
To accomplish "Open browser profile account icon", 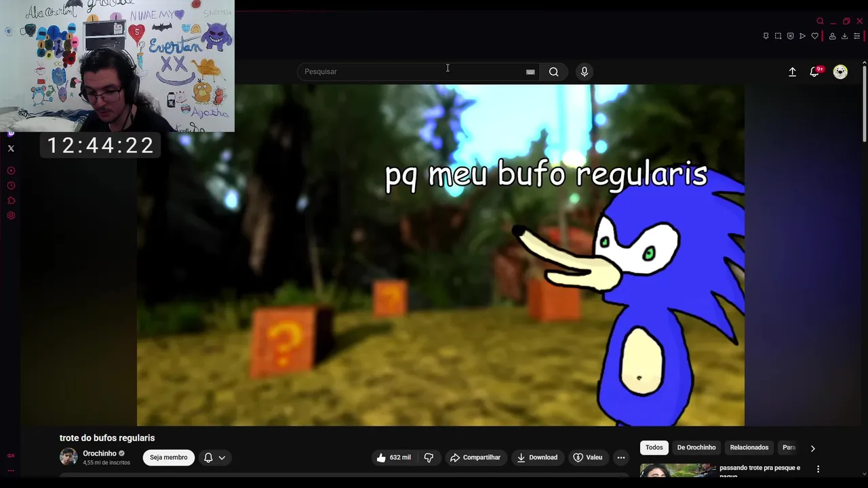I will click(x=832, y=36).
